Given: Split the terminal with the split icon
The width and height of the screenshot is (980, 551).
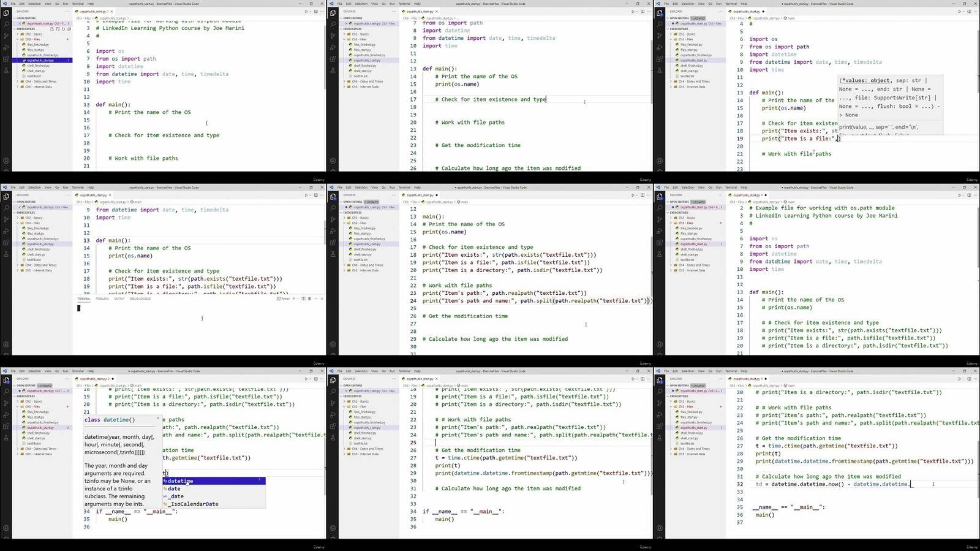Looking at the screenshot, I should click(x=304, y=298).
